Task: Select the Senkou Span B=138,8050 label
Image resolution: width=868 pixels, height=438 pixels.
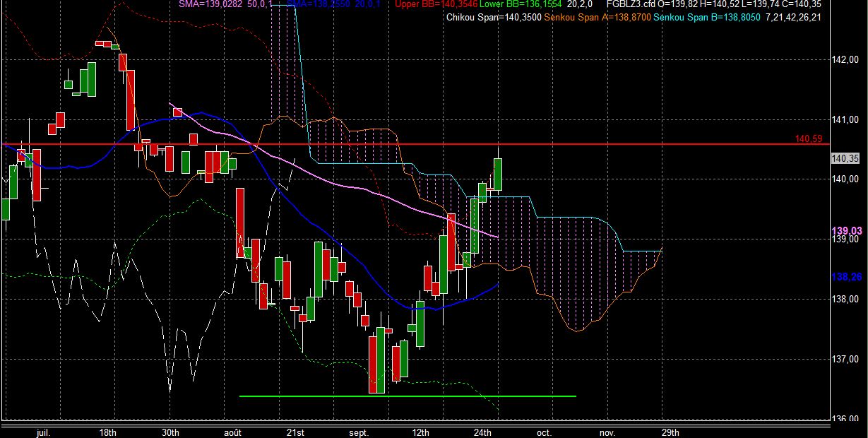Action: click(707, 17)
